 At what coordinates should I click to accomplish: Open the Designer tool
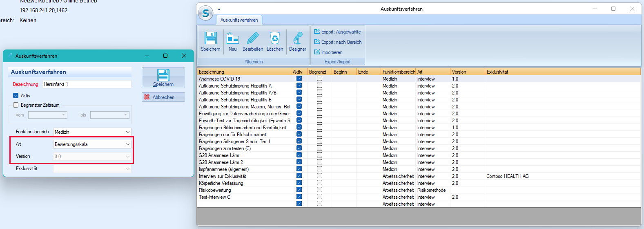pos(298,38)
